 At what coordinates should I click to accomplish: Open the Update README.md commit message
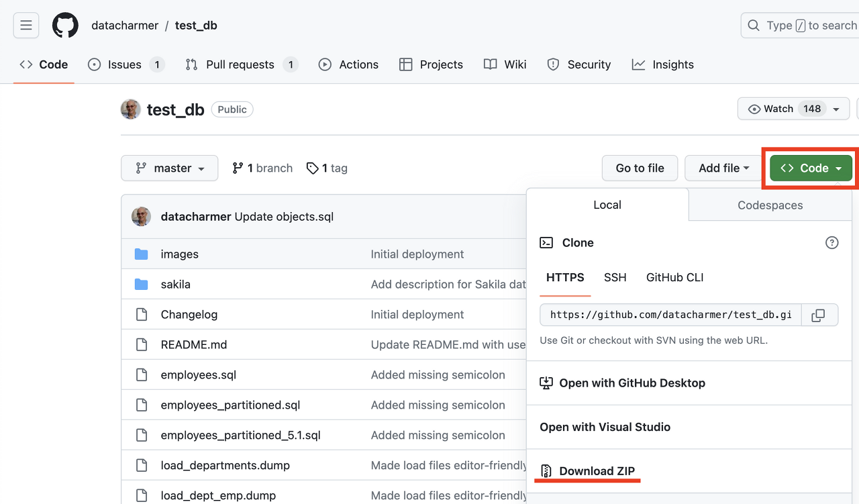(448, 345)
